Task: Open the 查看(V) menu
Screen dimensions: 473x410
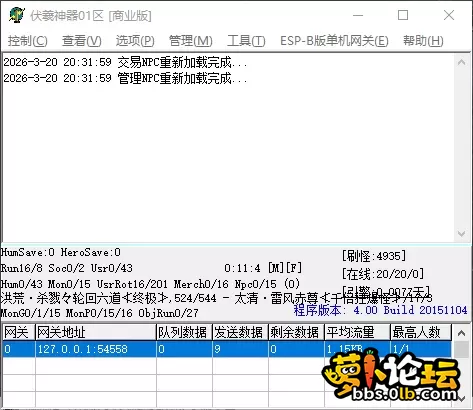Action: (x=82, y=41)
